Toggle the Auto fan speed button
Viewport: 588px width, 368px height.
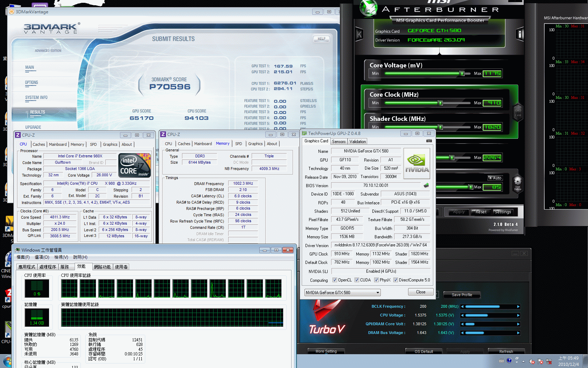(x=495, y=178)
